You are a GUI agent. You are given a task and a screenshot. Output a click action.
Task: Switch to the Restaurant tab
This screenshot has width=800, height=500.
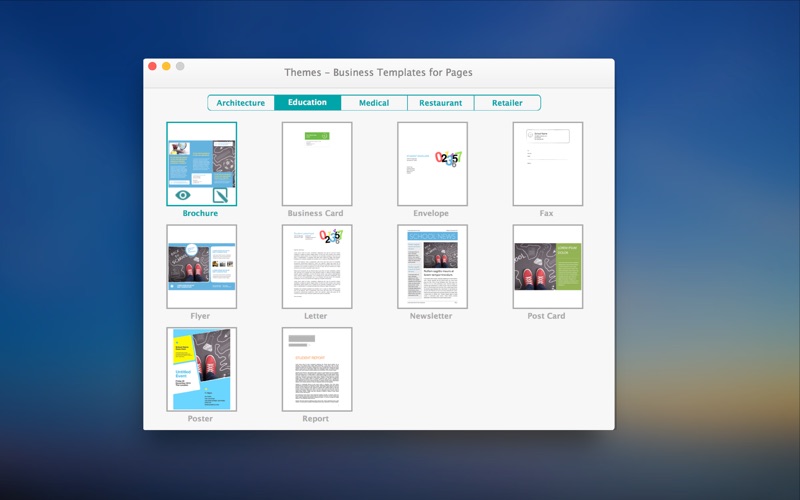440,103
